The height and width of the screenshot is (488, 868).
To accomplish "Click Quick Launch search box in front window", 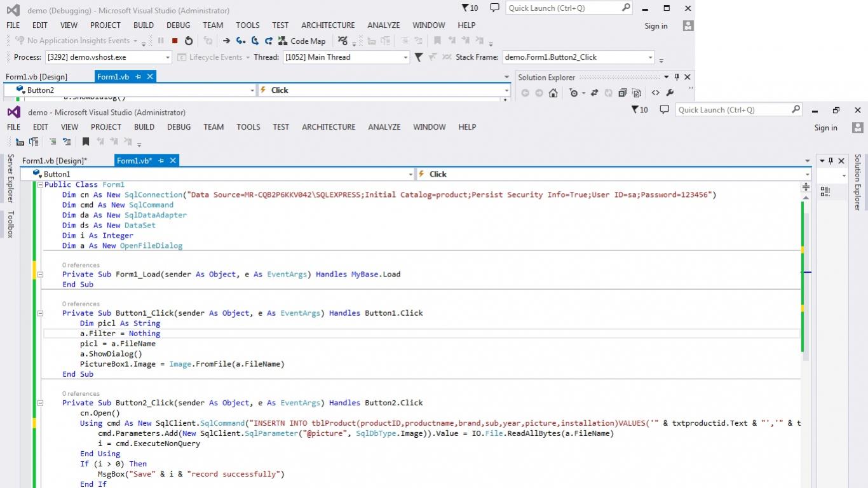I will tap(739, 110).
